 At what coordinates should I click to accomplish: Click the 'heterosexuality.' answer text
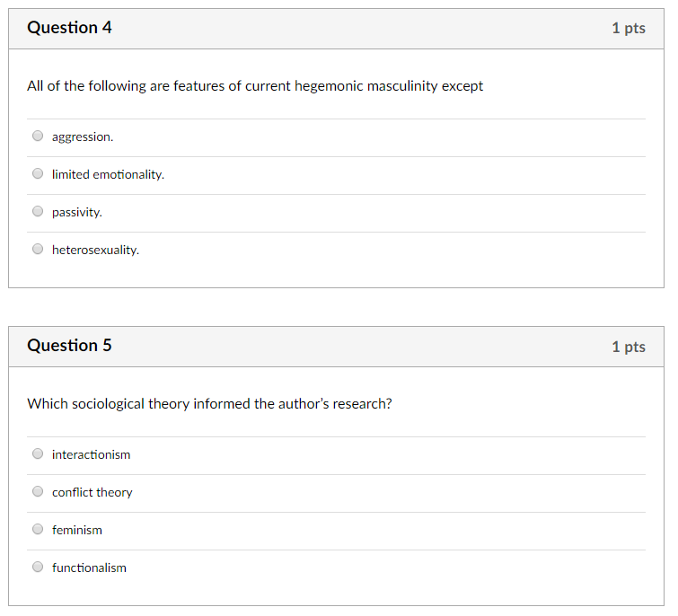tap(95, 250)
